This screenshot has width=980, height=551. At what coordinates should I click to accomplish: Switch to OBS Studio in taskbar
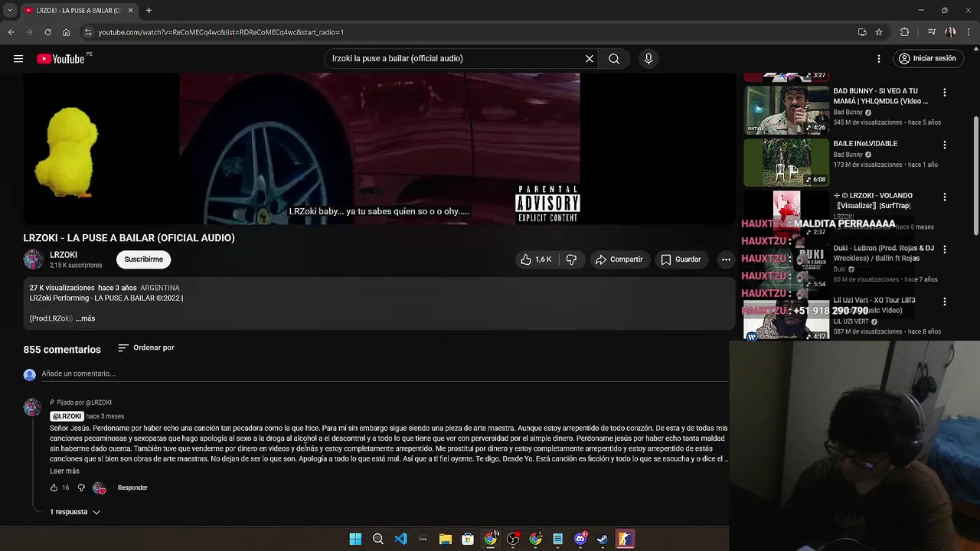point(513,539)
